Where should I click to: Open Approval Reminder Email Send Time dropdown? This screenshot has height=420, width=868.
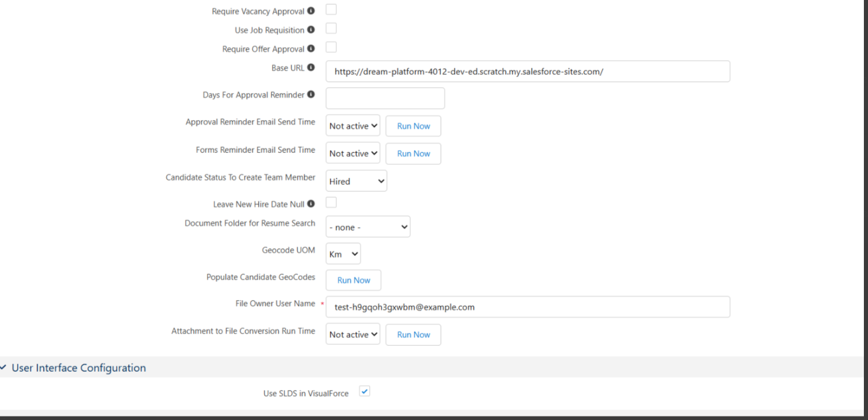coord(353,126)
